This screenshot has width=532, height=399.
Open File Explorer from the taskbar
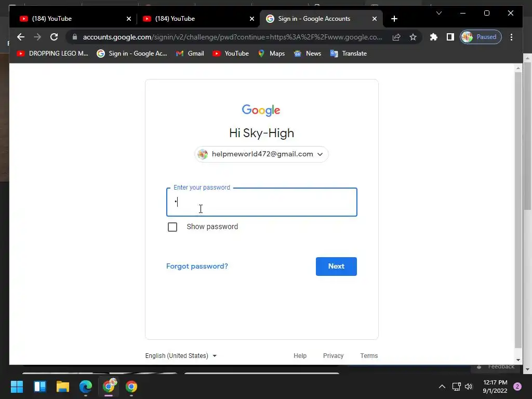coord(63,387)
